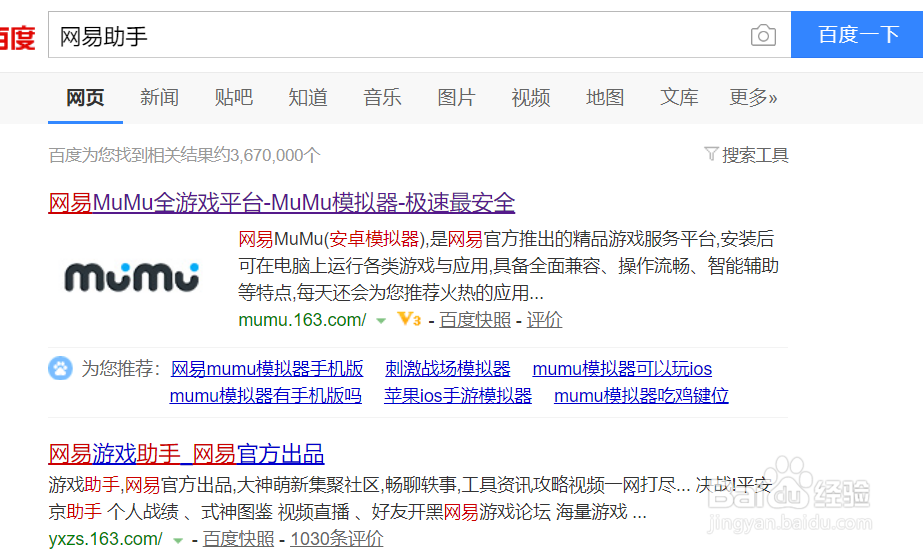Open suggestion 苹果ios手游模拟器
This screenshot has height=554, width=923.
tap(457, 396)
